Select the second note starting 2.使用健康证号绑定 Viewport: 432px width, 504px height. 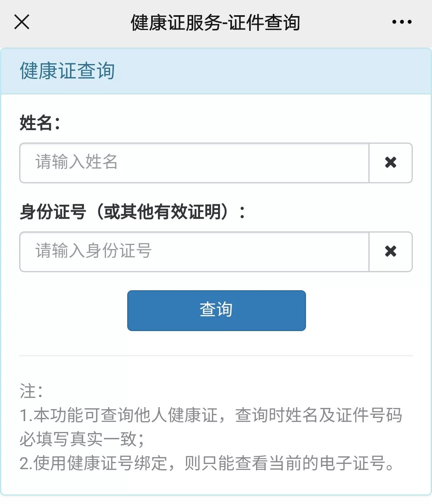pyautogui.click(x=207, y=463)
